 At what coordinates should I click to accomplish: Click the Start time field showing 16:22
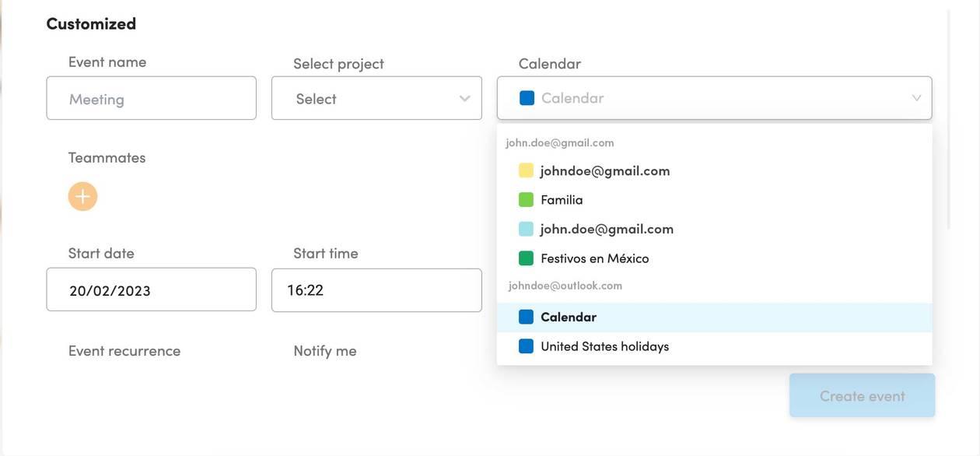coord(376,290)
